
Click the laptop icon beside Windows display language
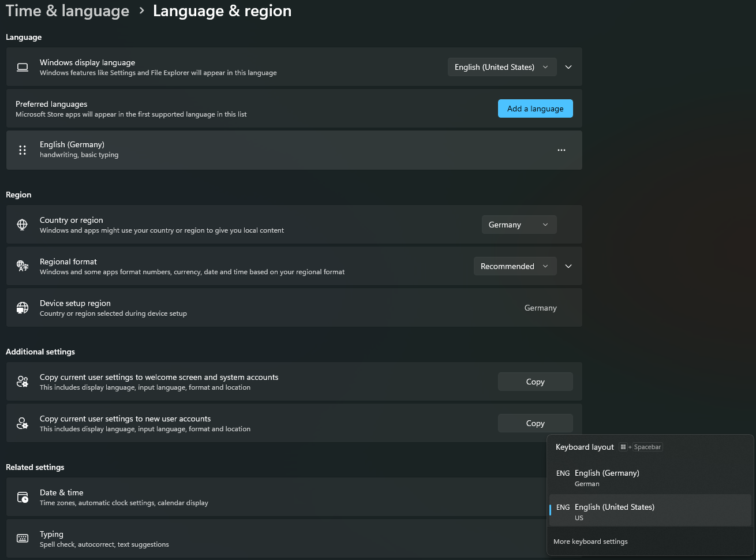(x=22, y=67)
